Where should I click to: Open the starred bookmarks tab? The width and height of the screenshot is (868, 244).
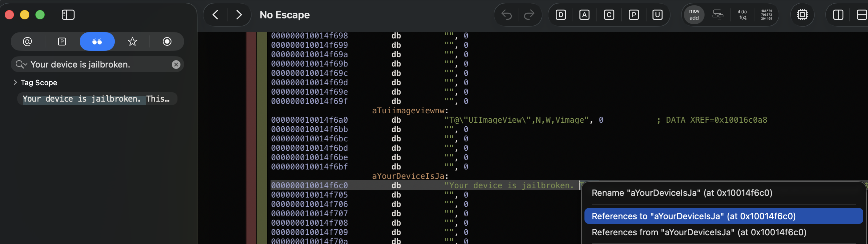point(132,41)
